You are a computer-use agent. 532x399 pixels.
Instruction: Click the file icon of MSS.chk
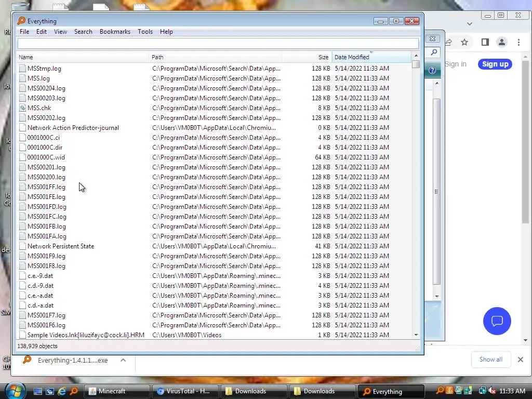(22, 108)
